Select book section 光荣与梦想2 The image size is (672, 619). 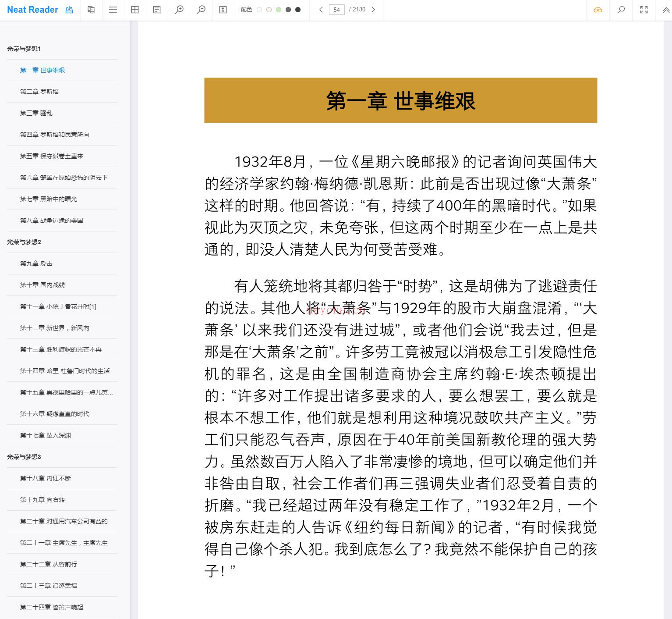pos(24,242)
